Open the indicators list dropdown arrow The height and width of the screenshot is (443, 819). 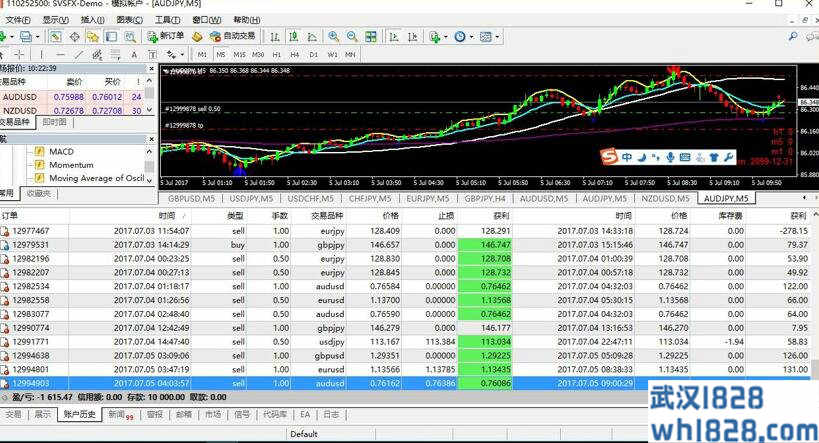tap(447, 37)
